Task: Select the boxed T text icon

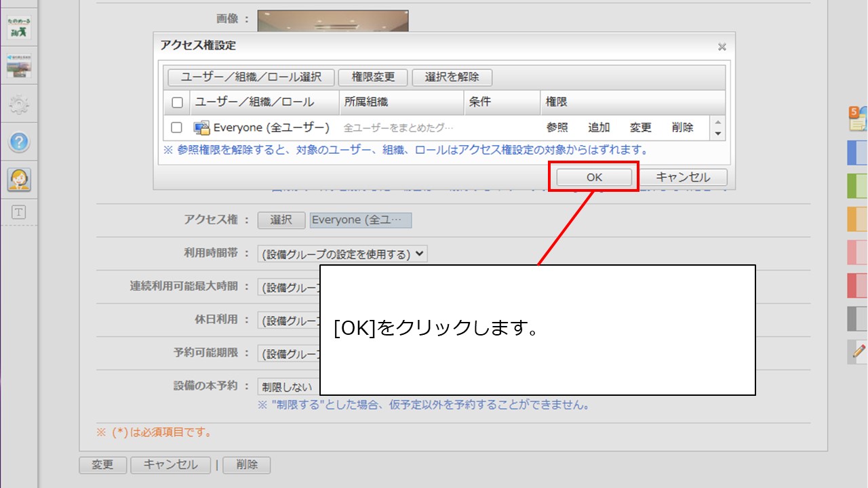Action: pyautogui.click(x=19, y=213)
